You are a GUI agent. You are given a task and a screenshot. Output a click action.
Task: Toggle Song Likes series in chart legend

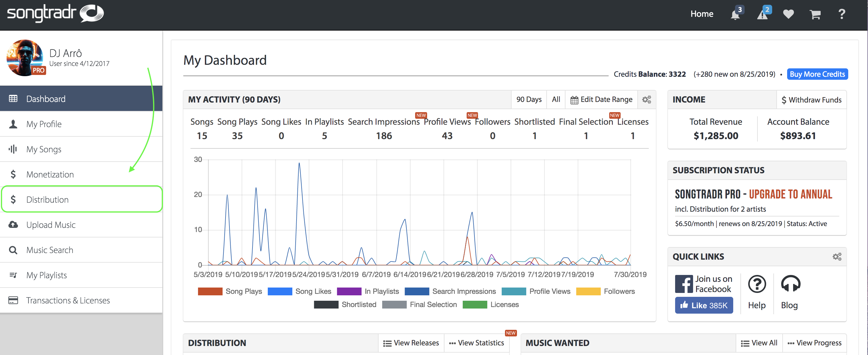pyautogui.click(x=299, y=291)
